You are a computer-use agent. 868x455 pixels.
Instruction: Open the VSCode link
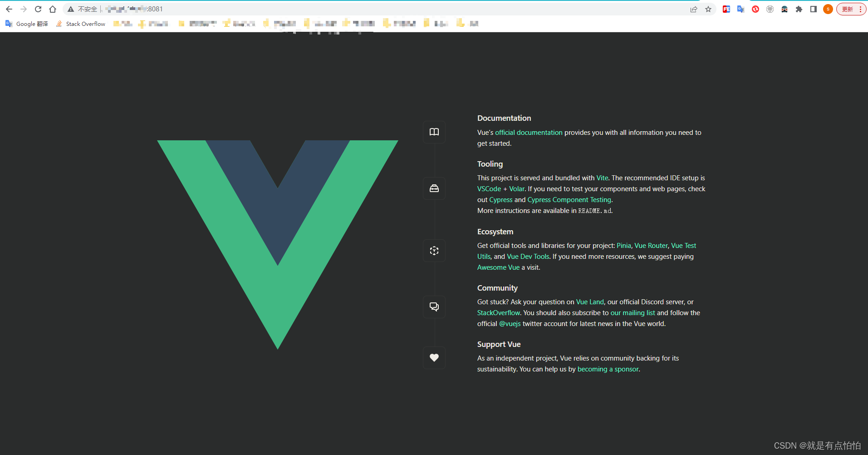click(489, 189)
